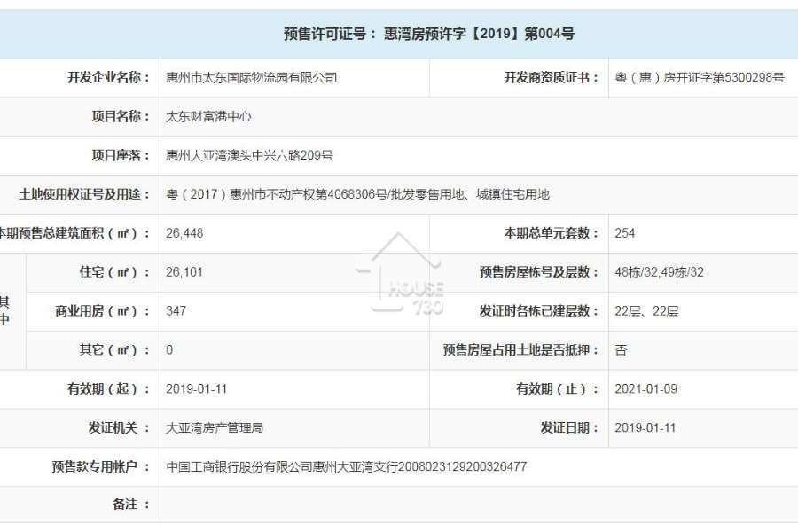This screenshot has width=798, height=532.
Task: Click the land mortgage status 否
Action: point(621,349)
